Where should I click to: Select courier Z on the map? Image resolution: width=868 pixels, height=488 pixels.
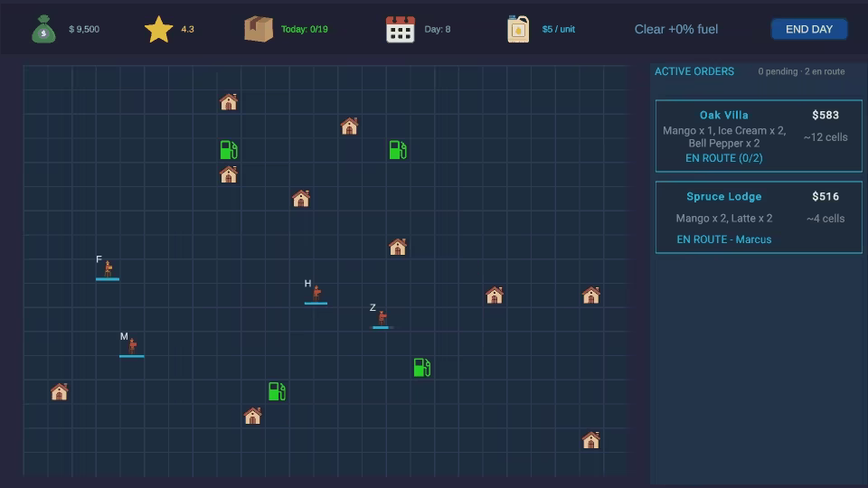point(381,317)
